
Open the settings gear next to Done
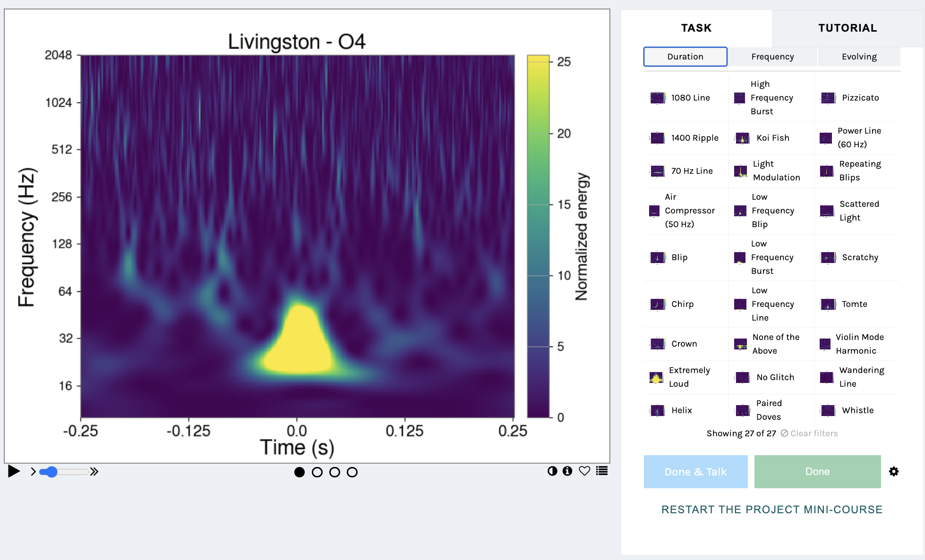click(x=893, y=471)
